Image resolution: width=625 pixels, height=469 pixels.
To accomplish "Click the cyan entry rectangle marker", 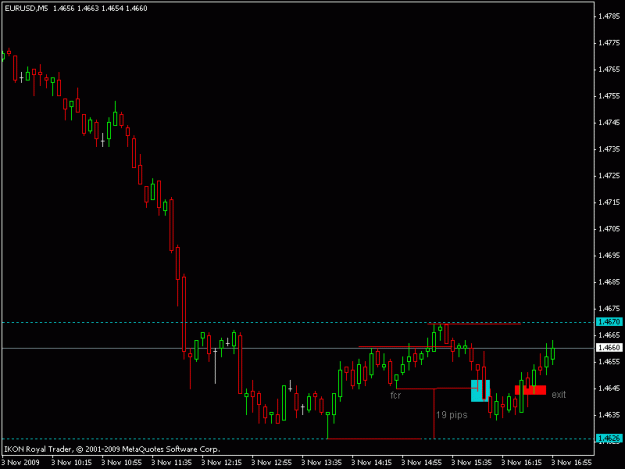I will 480,391.
